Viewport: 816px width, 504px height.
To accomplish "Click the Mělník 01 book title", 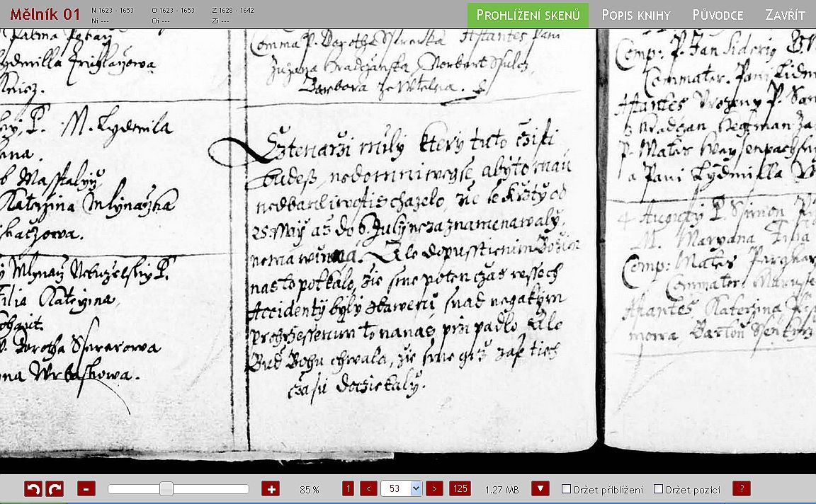I will pyautogui.click(x=45, y=14).
